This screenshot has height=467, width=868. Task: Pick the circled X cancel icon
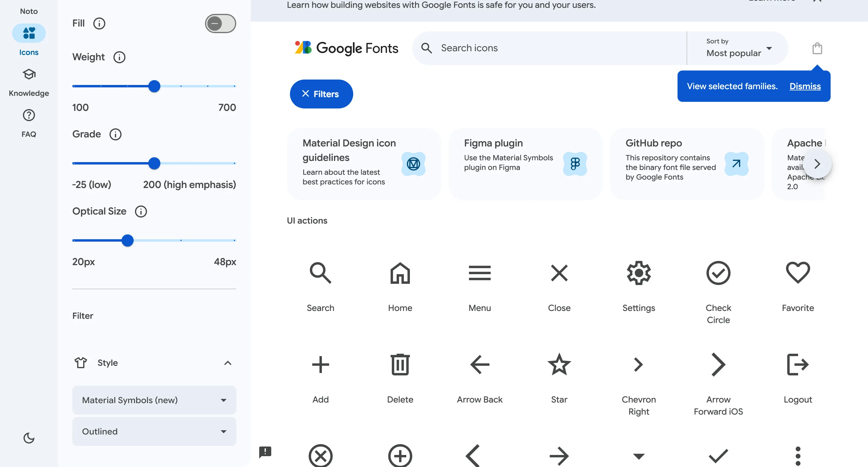click(320, 456)
